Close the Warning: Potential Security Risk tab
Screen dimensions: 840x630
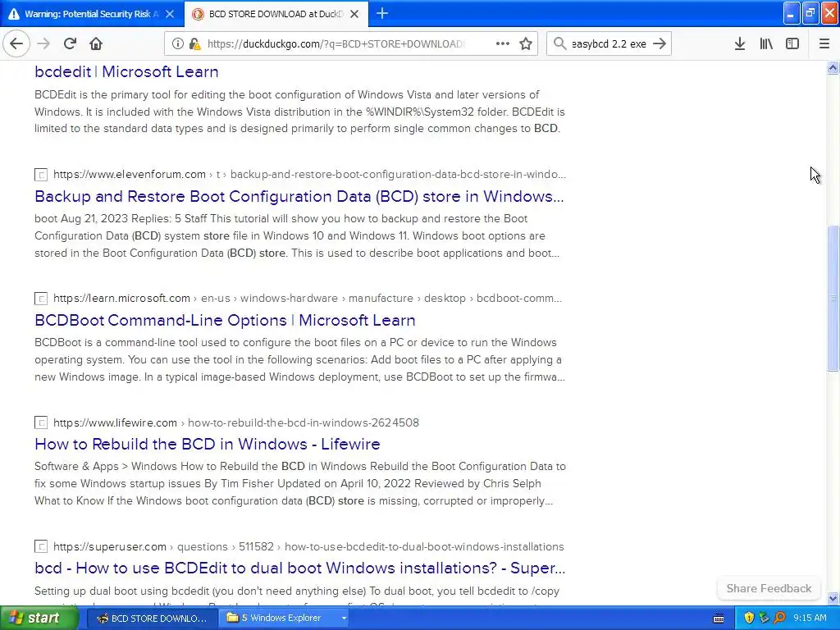click(x=170, y=14)
